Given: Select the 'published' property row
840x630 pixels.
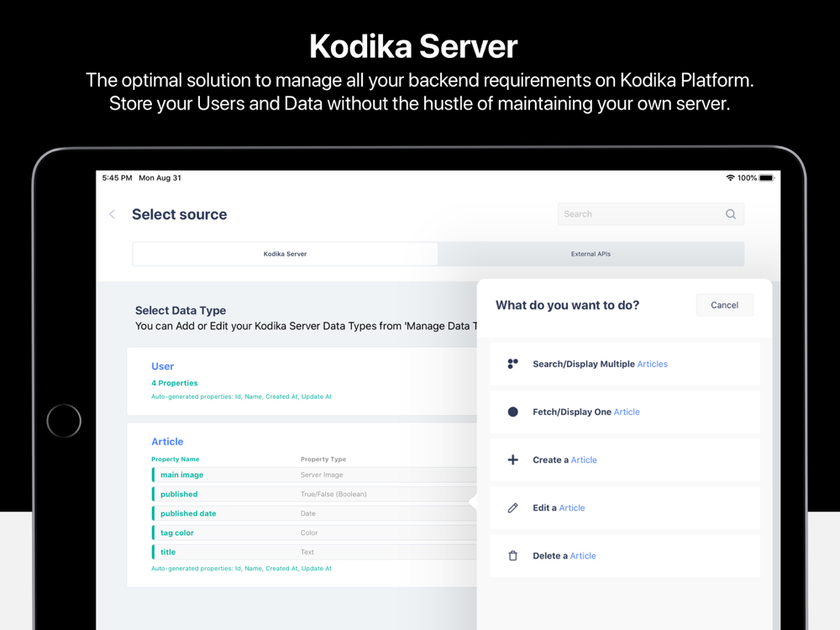Looking at the screenshot, I should click(314, 494).
